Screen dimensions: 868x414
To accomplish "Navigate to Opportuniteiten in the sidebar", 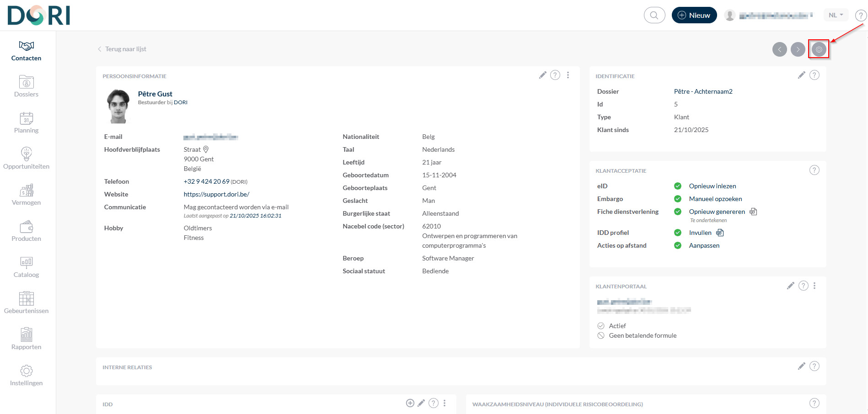I will (26, 159).
